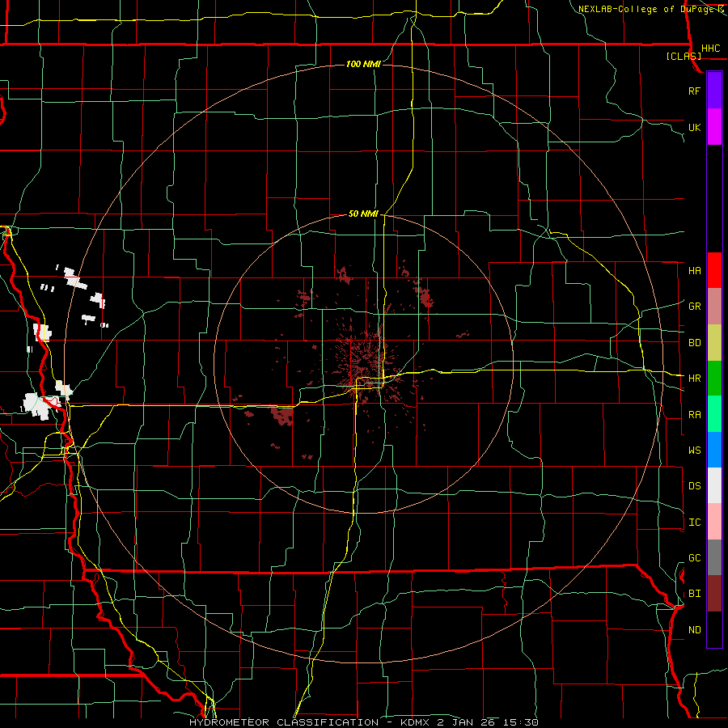
Task: Click the "BI" legend label
Action: (x=695, y=594)
